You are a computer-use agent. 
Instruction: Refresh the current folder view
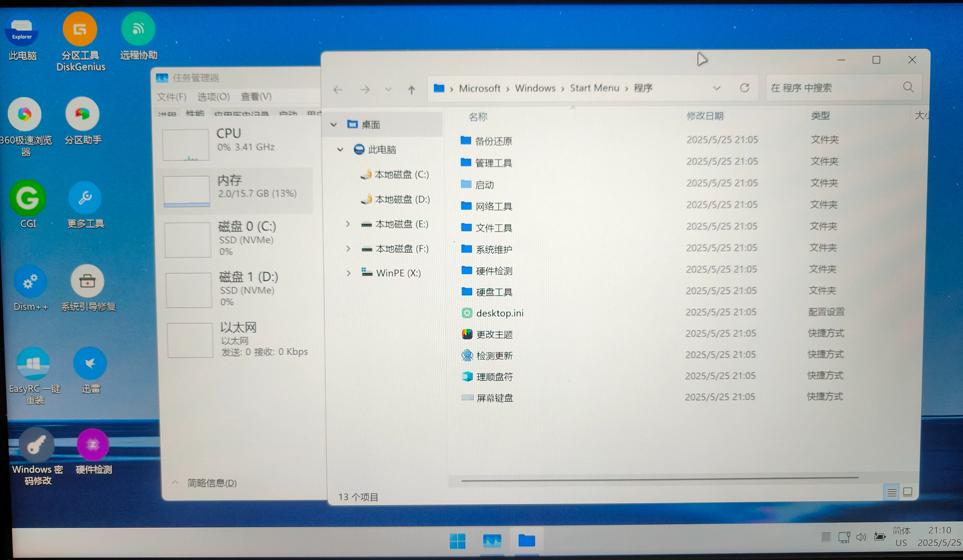(x=745, y=88)
